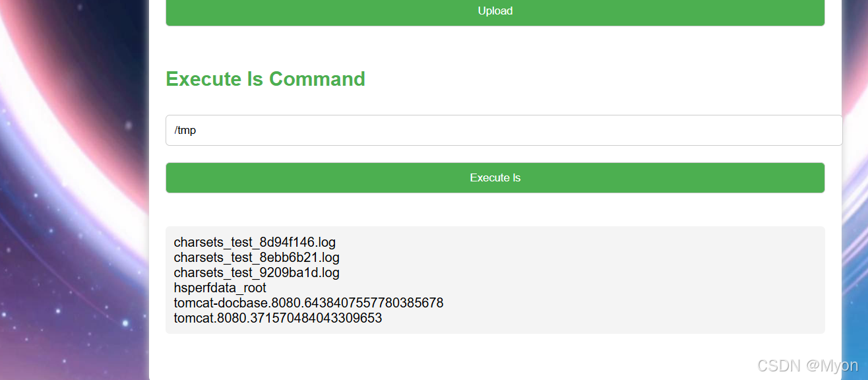Click the word Command in the green heading
Image resolution: width=868 pixels, height=380 pixels.
point(317,79)
